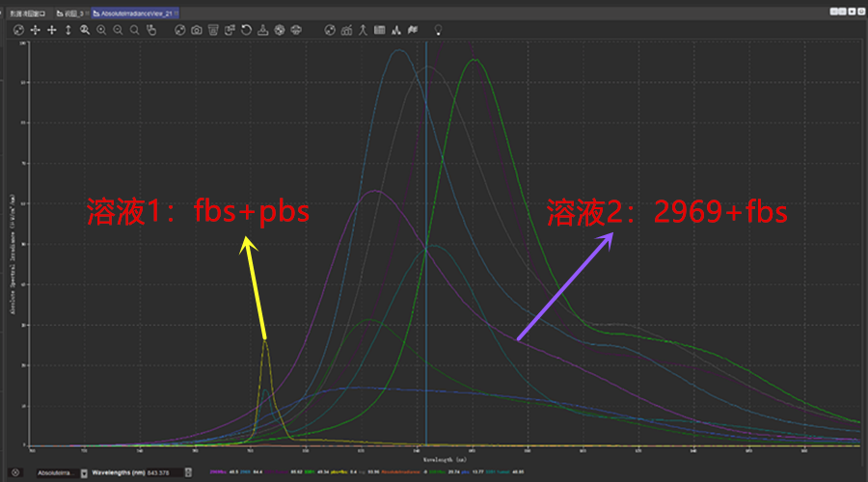Click the table data view icon
This screenshot has width=868, height=482.
click(379, 31)
